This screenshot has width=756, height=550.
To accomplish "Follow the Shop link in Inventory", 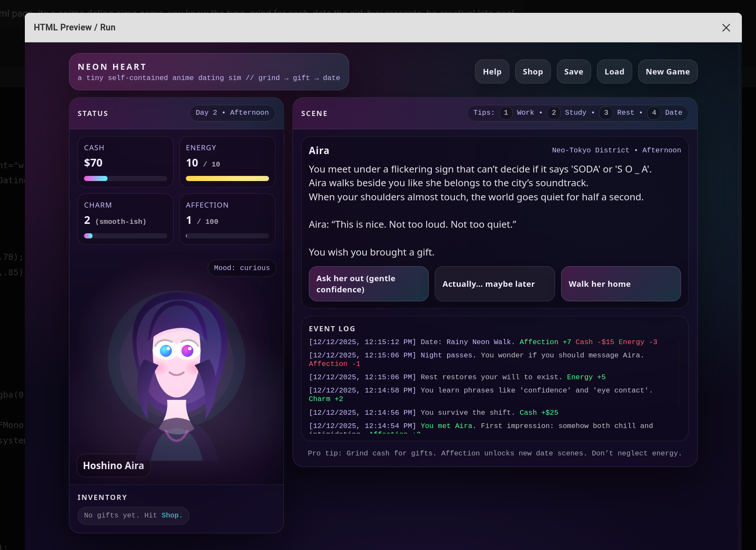I will (x=170, y=515).
